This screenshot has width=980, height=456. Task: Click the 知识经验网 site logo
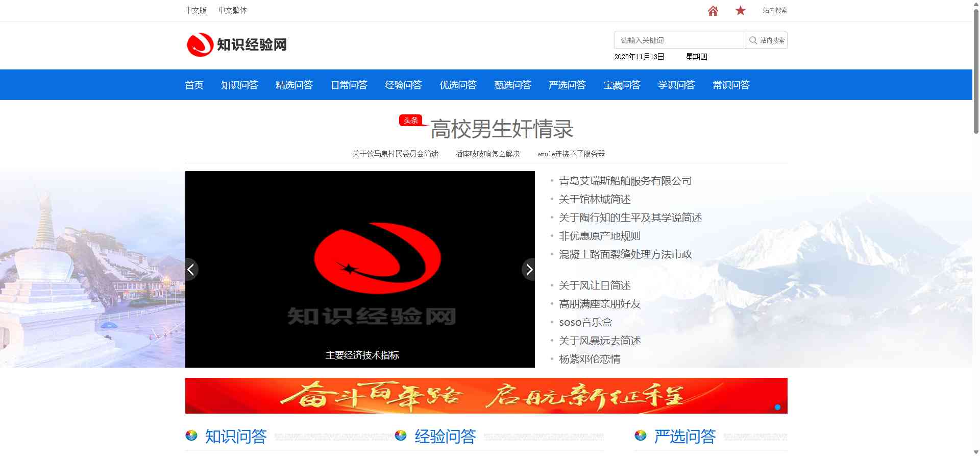(x=237, y=45)
